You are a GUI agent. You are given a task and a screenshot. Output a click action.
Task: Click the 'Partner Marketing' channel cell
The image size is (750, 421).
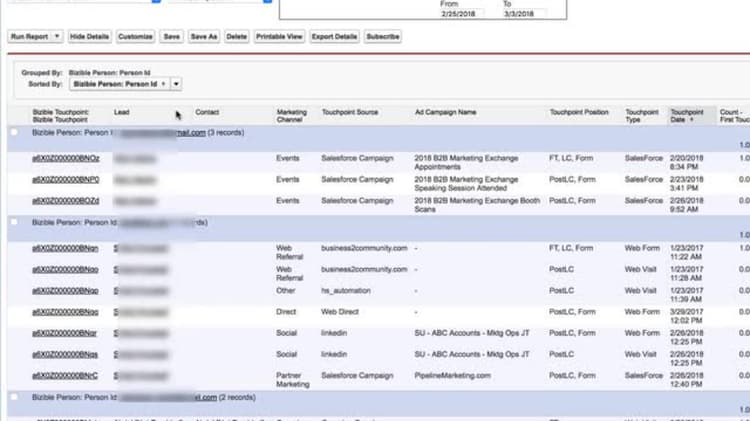tap(293, 379)
